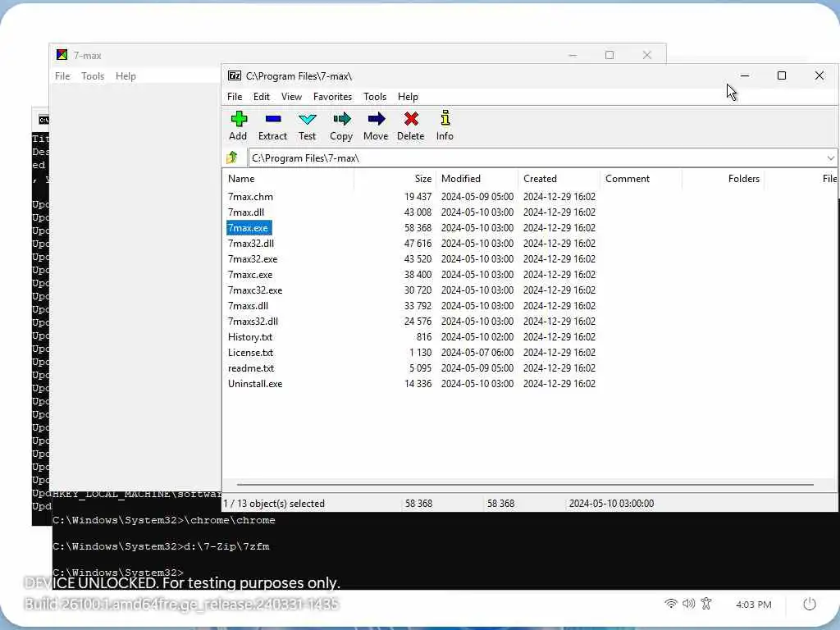Click the 4:03 PM clock

[753, 605]
